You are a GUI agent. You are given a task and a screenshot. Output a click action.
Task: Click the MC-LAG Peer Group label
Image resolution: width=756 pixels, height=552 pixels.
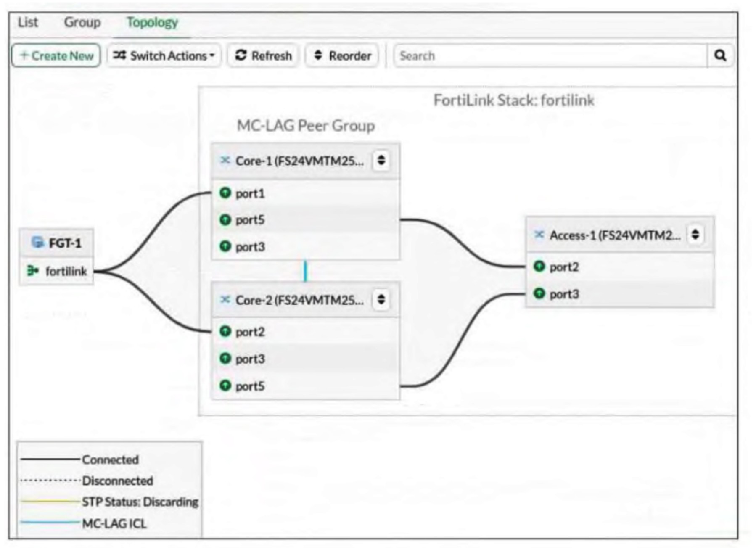tap(306, 126)
